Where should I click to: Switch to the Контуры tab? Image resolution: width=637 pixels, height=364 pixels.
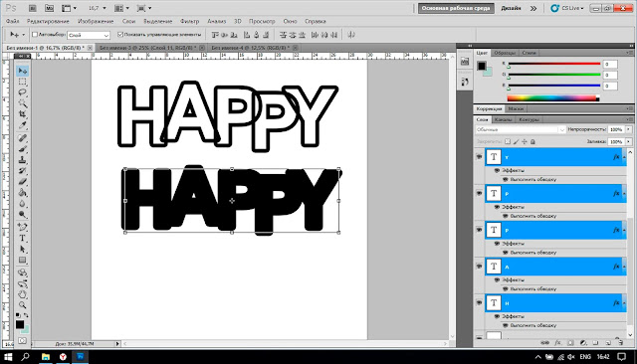coord(529,119)
